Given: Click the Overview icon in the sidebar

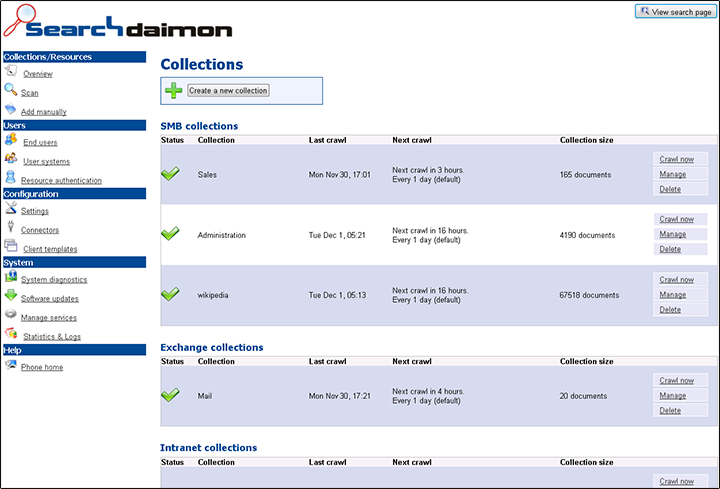Looking at the screenshot, I should tap(11, 72).
